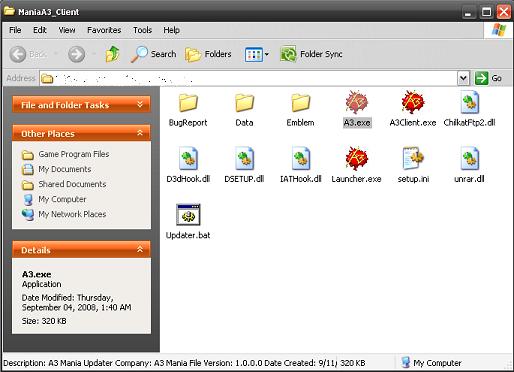Open the Data folder
Image resolution: width=514 pixels, height=372 pixels.
click(244, 103)
